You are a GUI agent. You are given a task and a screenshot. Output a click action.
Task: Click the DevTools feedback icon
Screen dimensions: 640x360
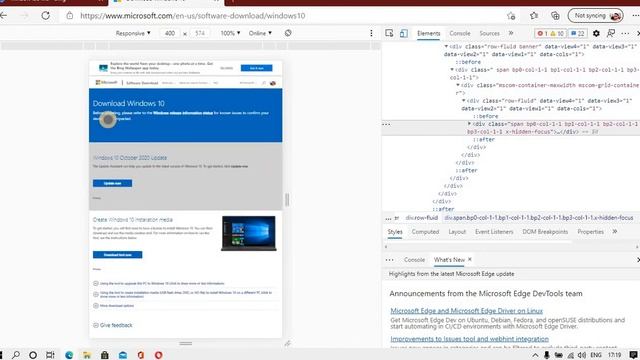point(611,33)
